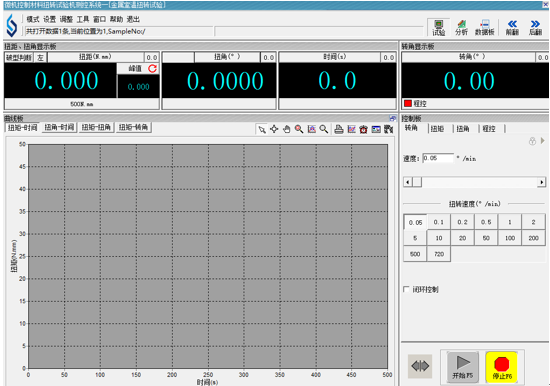
Task: Expand control panel with the gray right triangle
Action: point(543,141)
